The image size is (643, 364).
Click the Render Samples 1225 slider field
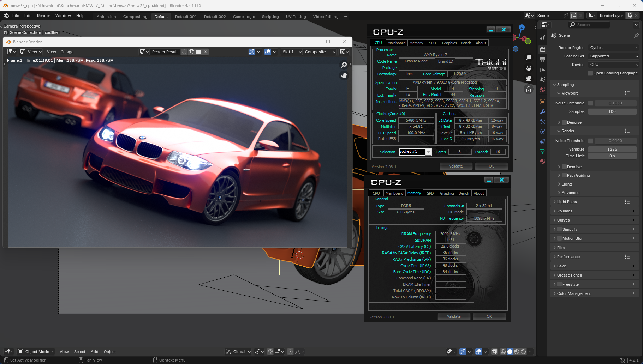click(612, 149)
